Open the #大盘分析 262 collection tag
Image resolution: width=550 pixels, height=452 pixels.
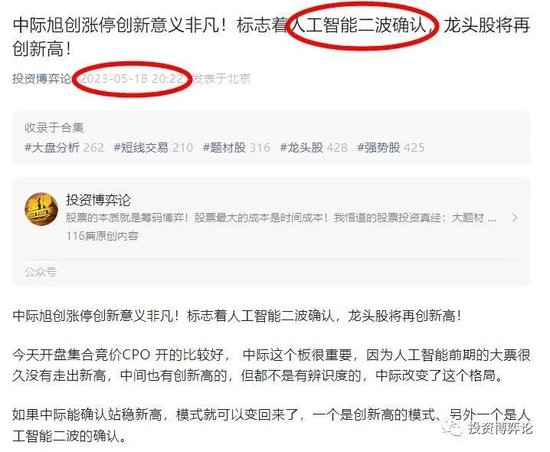click(64, 148)
